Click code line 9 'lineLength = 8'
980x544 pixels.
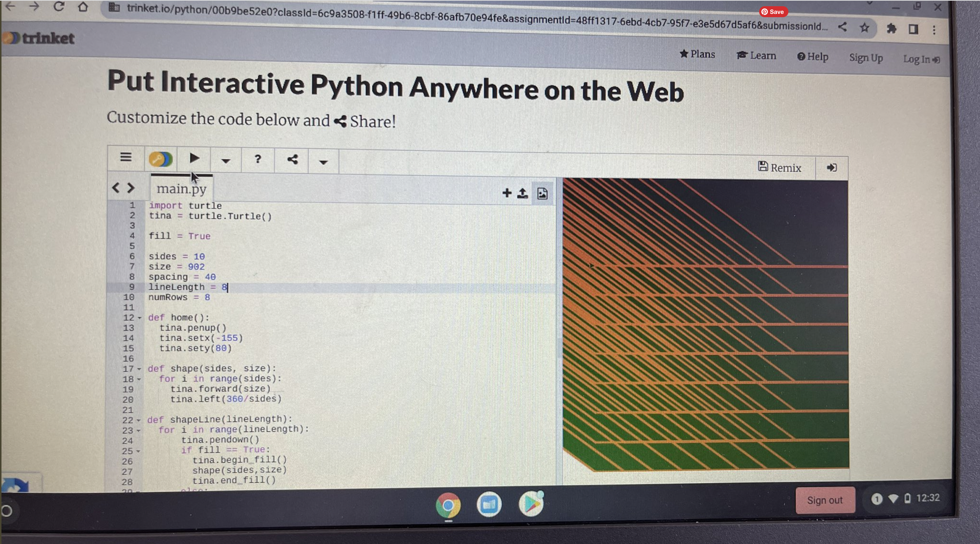(x=188, y=287)
